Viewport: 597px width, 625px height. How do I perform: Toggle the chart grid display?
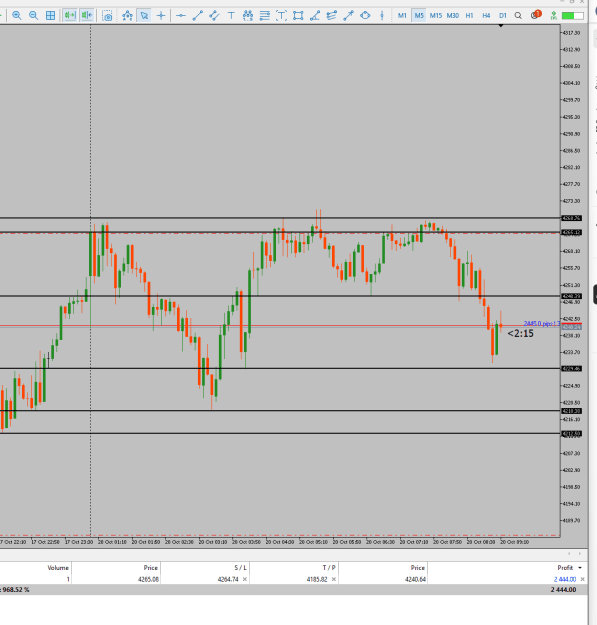coord(51,16)
